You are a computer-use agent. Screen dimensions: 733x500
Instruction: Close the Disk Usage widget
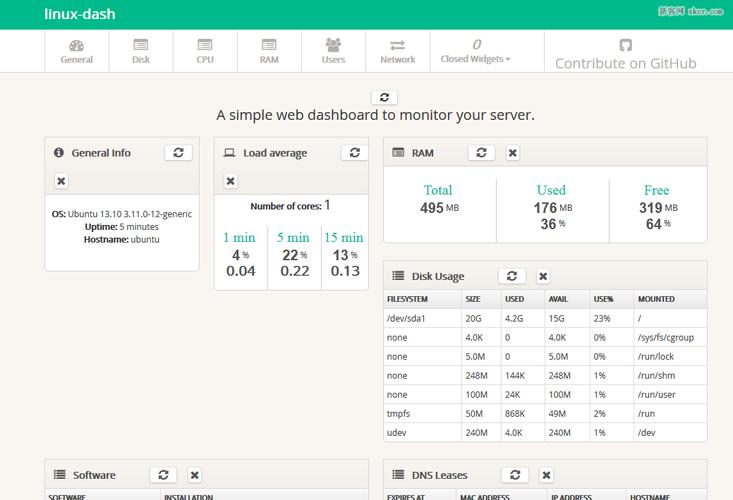[x=543, y=276]
